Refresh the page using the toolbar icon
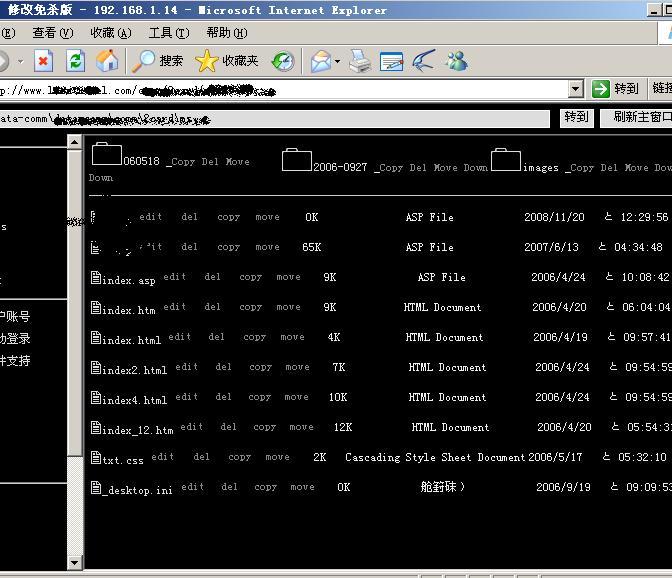The height and width of the screenshot is (578, 672). 75,61
